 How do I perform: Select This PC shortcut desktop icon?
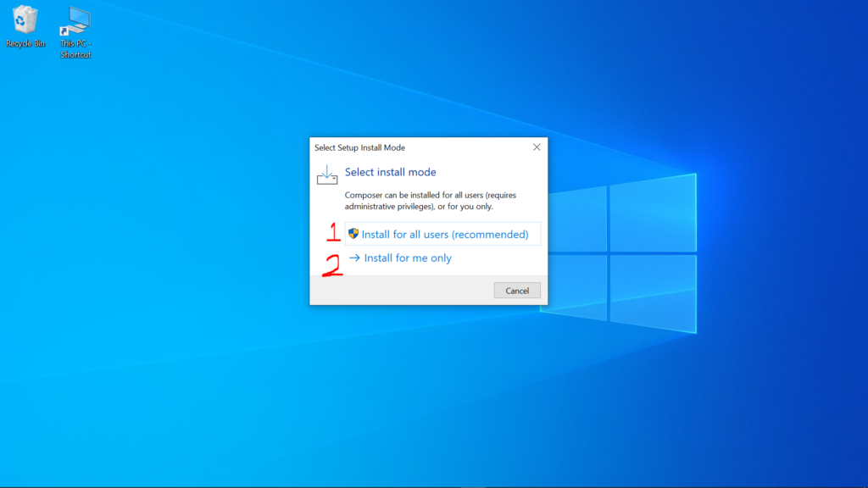click(75, 32)
